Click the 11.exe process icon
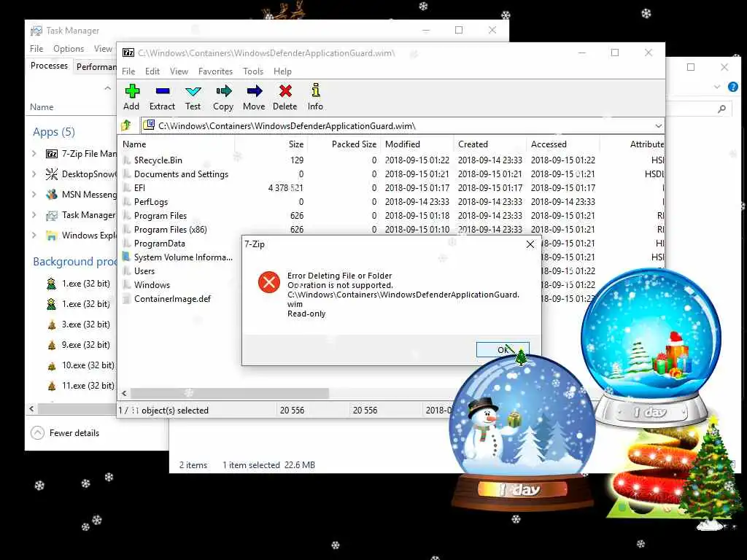The height and width of the screenshot is (560, 747). (x=52, y=386)
